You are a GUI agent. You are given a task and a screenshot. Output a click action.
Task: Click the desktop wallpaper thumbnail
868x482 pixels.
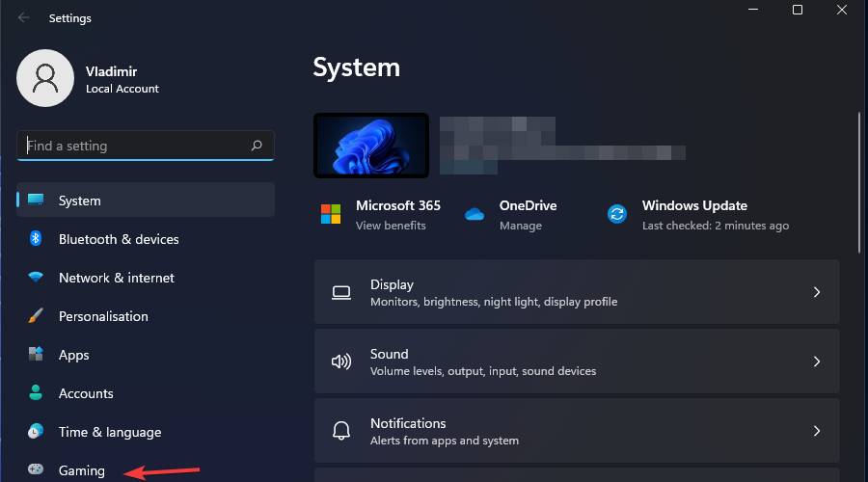[371, 146]
